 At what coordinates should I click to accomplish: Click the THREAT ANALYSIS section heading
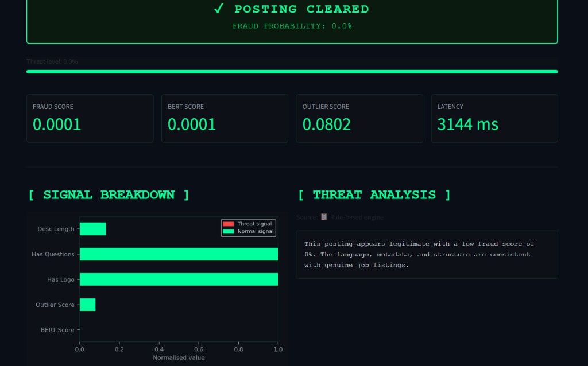374,195
